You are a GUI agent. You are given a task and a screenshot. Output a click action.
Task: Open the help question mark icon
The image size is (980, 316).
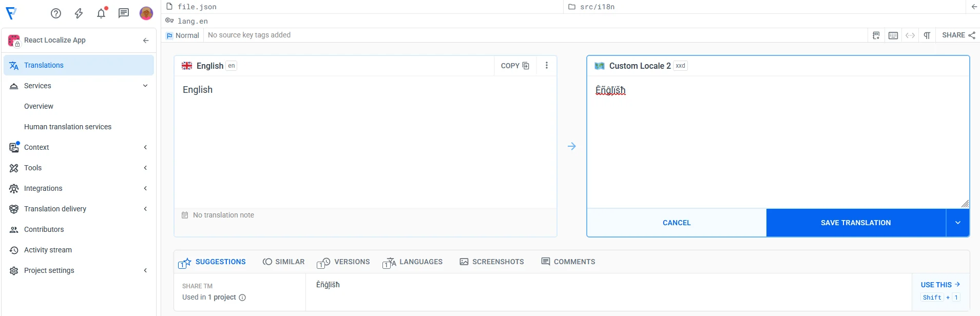pyautogui.click(x=56, y=13)
